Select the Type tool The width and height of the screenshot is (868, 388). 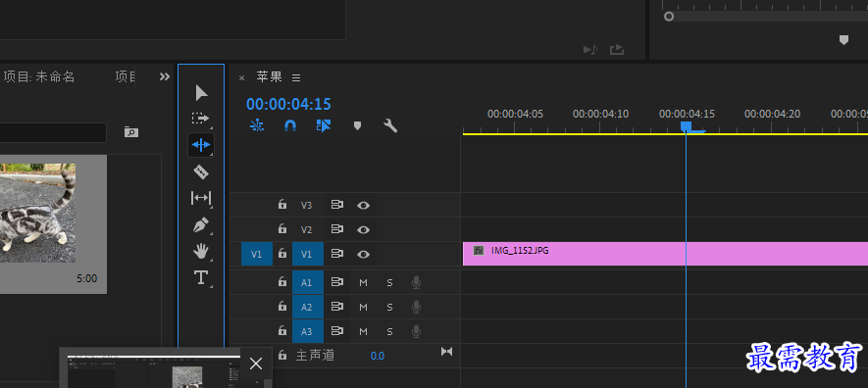[200, 277]
